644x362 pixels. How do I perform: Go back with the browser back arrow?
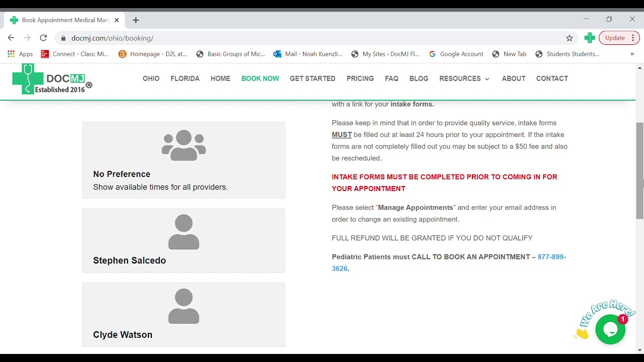(x=11, y=38)
